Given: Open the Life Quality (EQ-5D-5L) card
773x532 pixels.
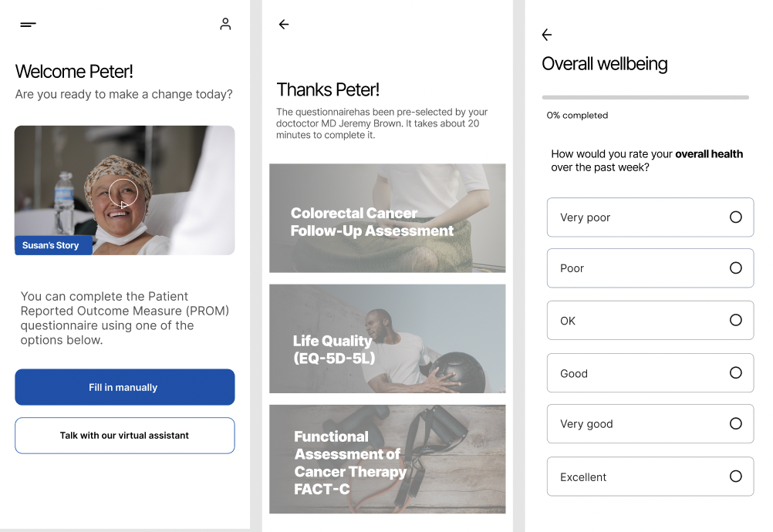Looking at the screenshot, I should [387, 338].
